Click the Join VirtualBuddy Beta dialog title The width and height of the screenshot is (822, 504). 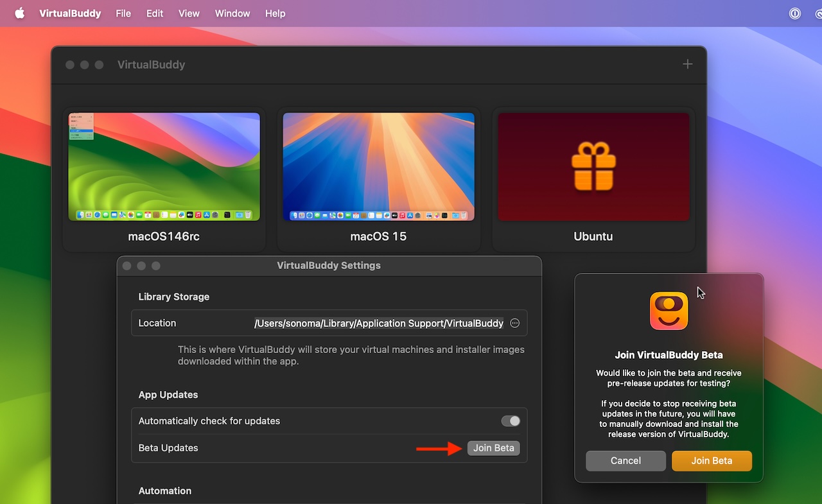669,355
